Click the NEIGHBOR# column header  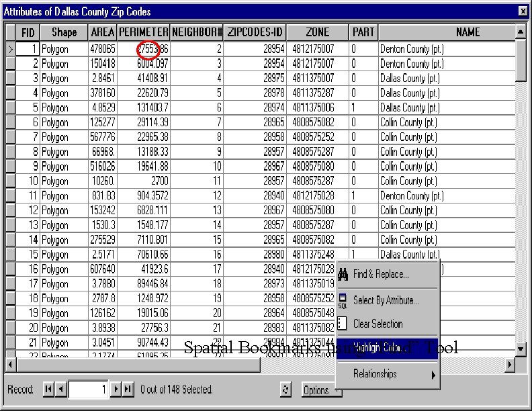[197, 32]
